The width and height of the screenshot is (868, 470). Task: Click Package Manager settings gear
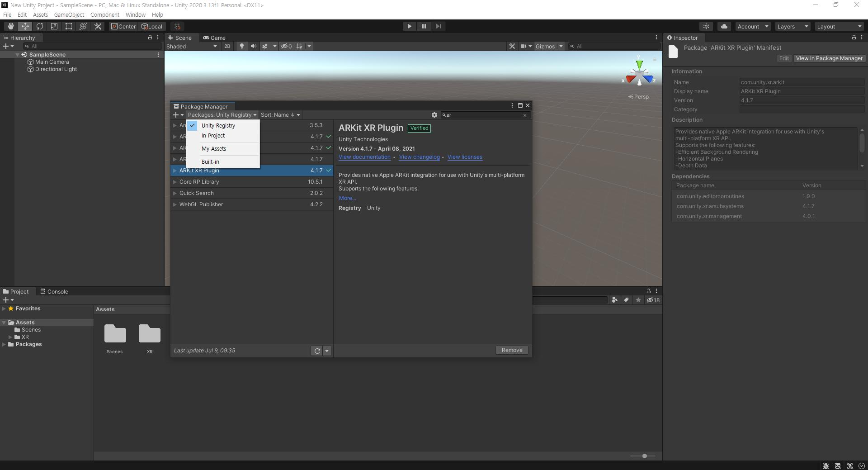tap(434, 115)
